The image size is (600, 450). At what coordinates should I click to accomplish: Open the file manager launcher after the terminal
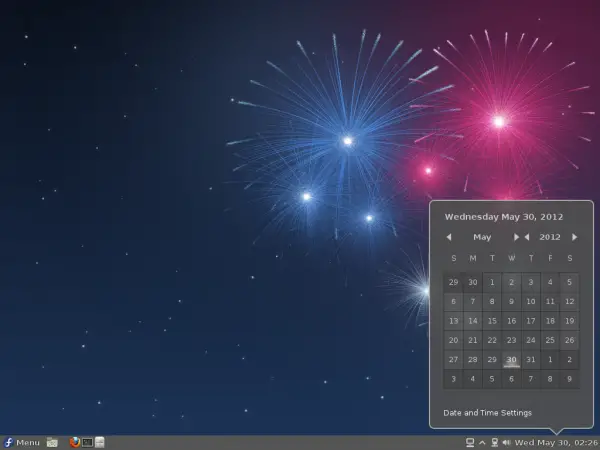coord(99,442)
